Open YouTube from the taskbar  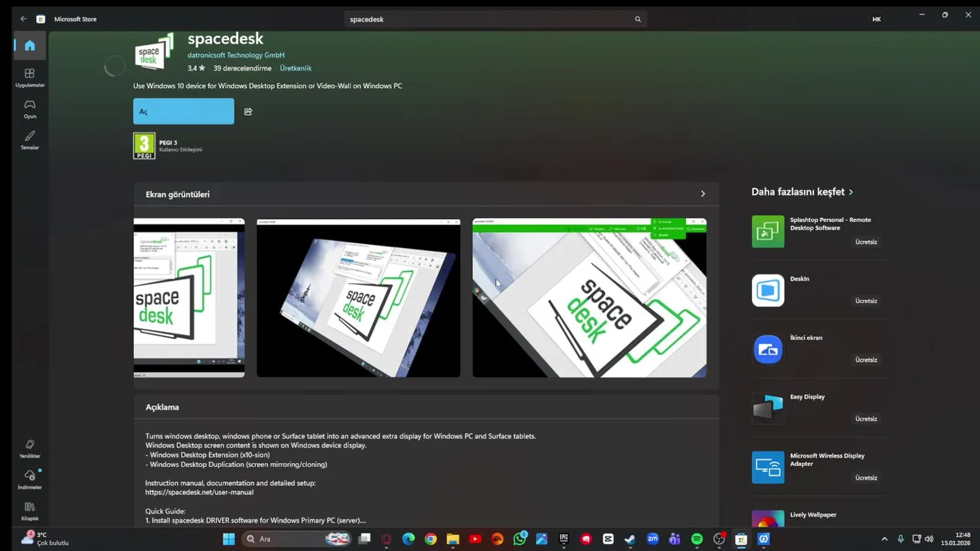click(x=475, y=539)
